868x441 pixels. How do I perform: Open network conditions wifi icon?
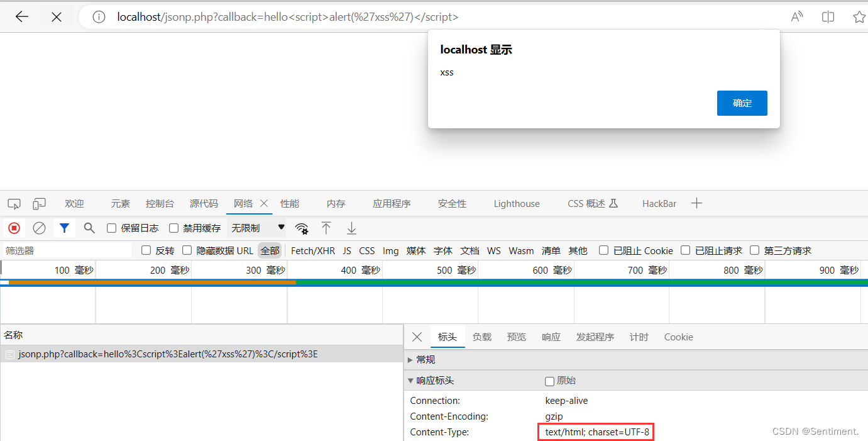302,228
